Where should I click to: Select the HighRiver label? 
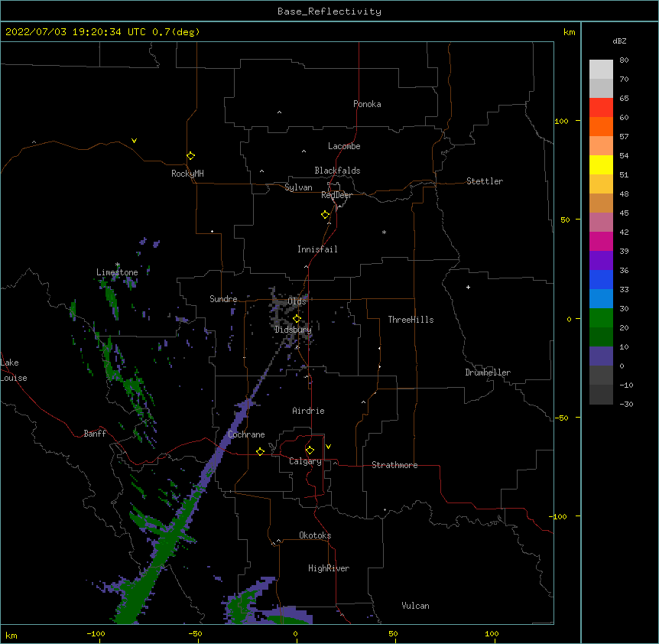[329, 568]
